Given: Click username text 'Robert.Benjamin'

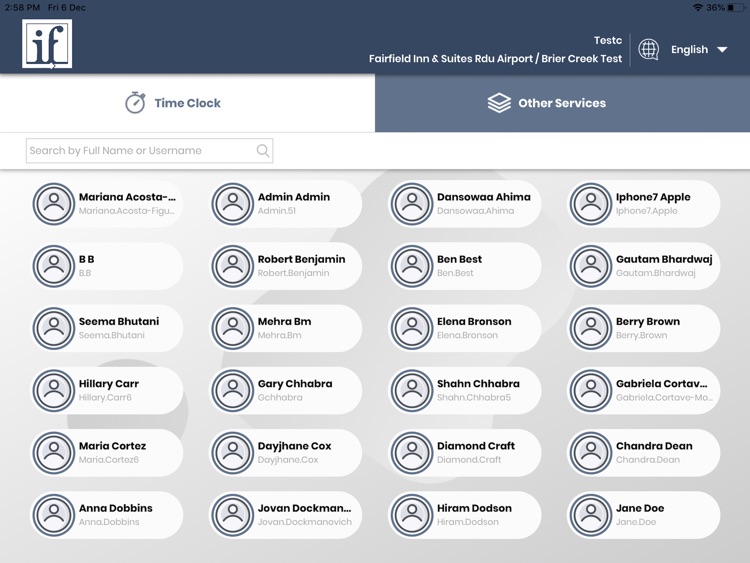Looking at the screenshot, I should click(x=293, y=273).
